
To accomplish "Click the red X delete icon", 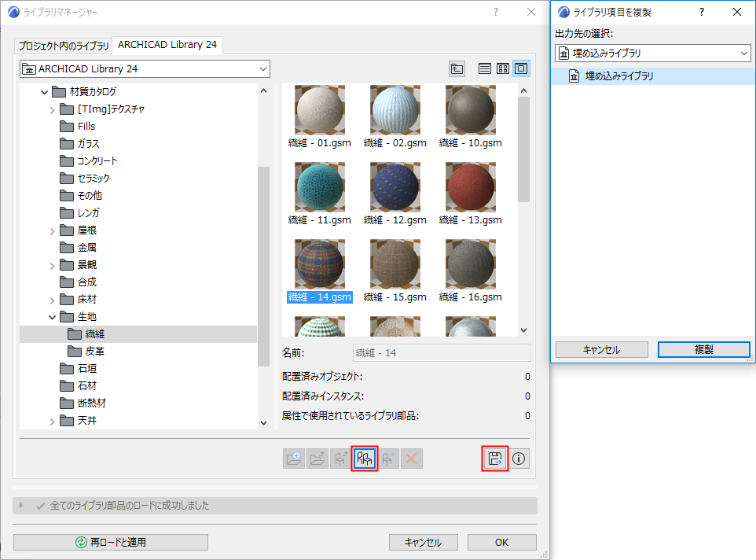I will click(x=412, y=459).
